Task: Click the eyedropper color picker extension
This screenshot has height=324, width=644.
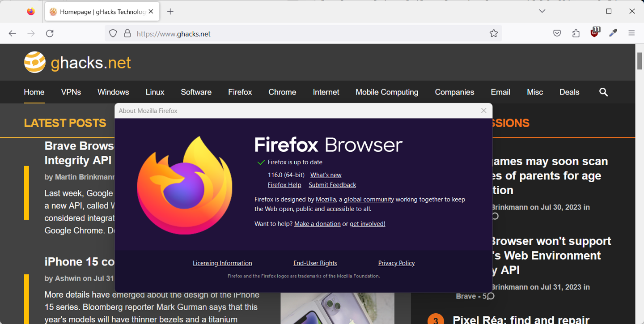Action: [x=613, y=33]
